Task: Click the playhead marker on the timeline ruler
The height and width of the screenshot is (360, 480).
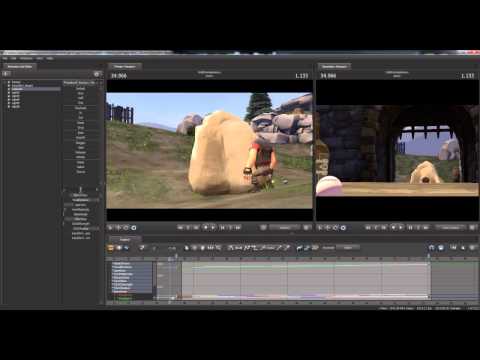Action: tap(176, 257)
